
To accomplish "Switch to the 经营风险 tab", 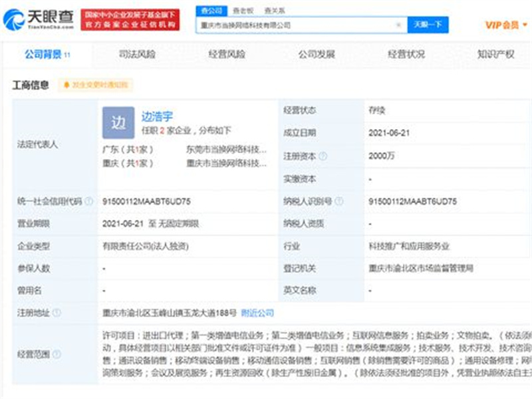I will [227, 55].
